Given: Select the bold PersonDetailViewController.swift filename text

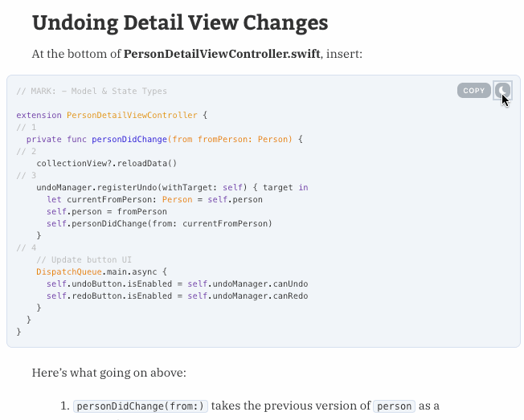Looking at the screenshot, I should tap(222, 54).
